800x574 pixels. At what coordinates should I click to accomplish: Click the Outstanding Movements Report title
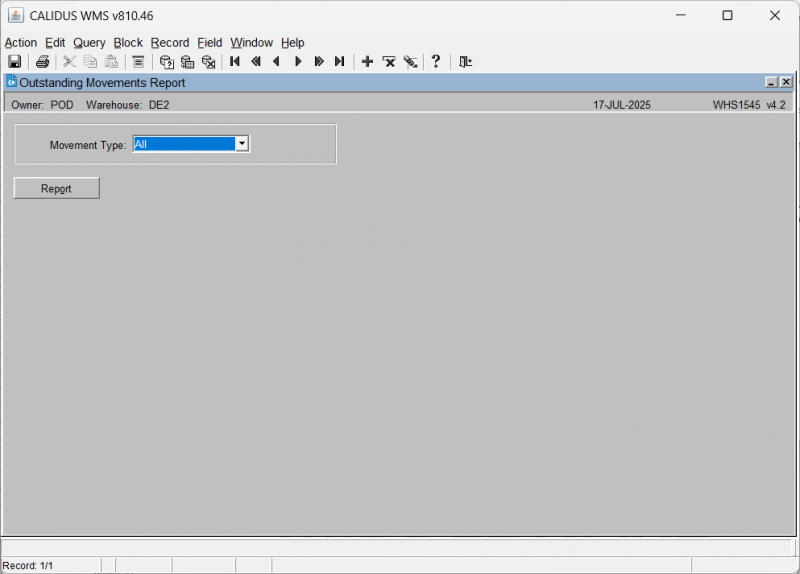[x=102, y=83]
